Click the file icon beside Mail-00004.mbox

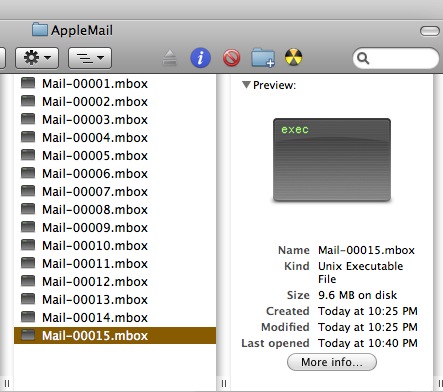coord(28,137)
